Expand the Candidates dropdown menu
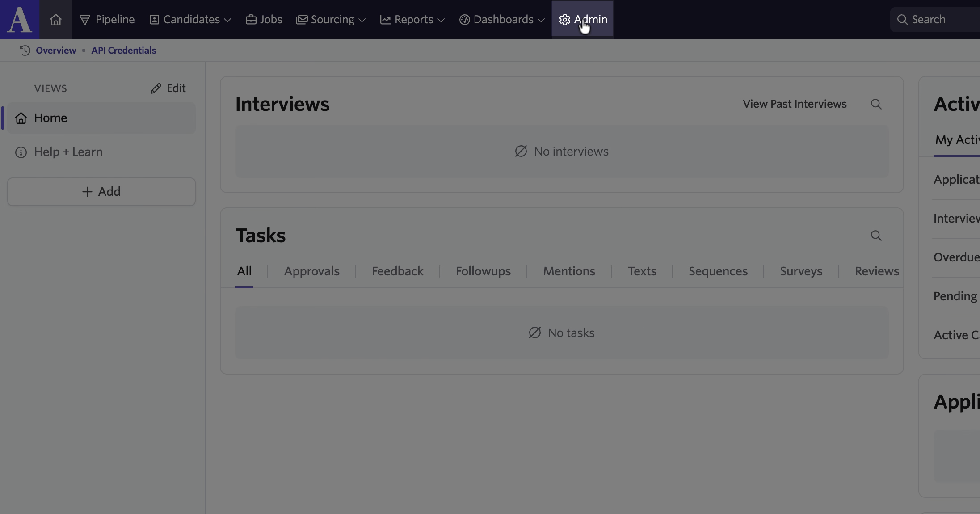This screenshot has height=514, width=980. (x=190, y=20)
